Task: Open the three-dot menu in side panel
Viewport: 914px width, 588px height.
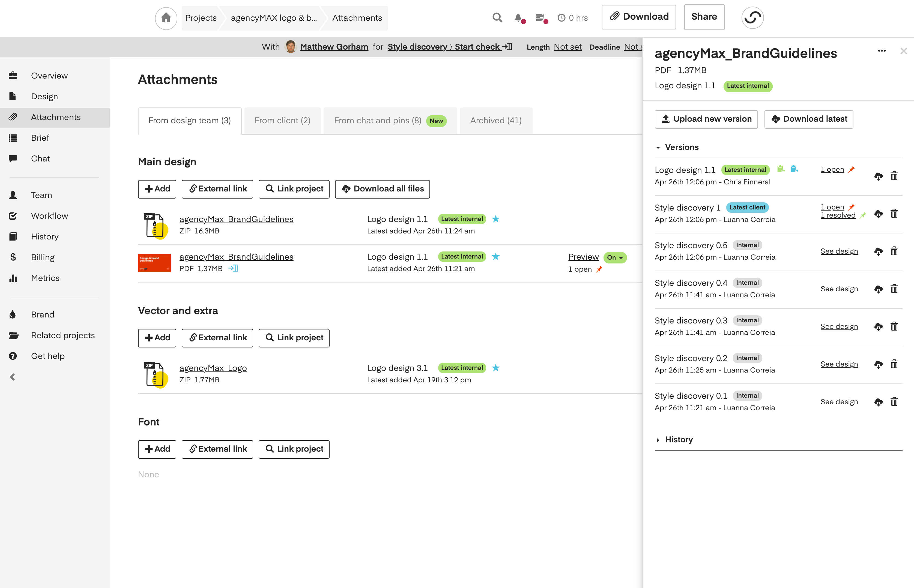Action: pos(882,51)
